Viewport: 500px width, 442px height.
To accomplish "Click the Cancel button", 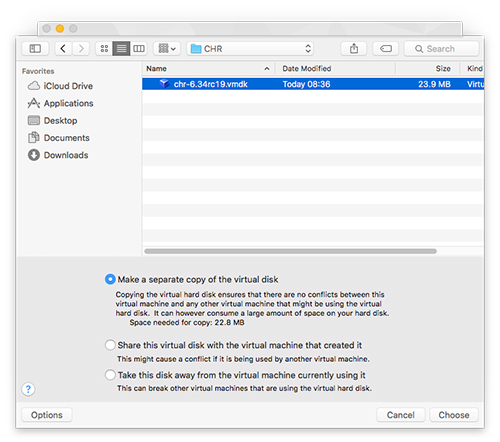I will (x=401, y=415).
